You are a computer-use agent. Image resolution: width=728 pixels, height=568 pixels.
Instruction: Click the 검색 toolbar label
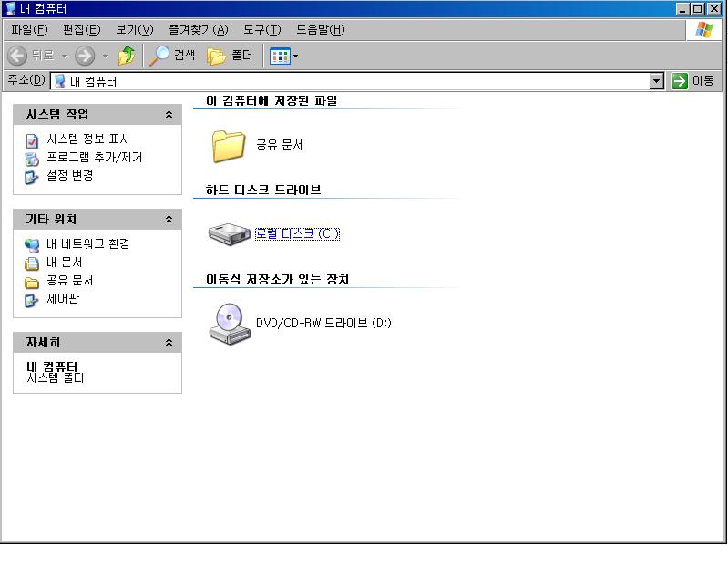click(184, 56)
